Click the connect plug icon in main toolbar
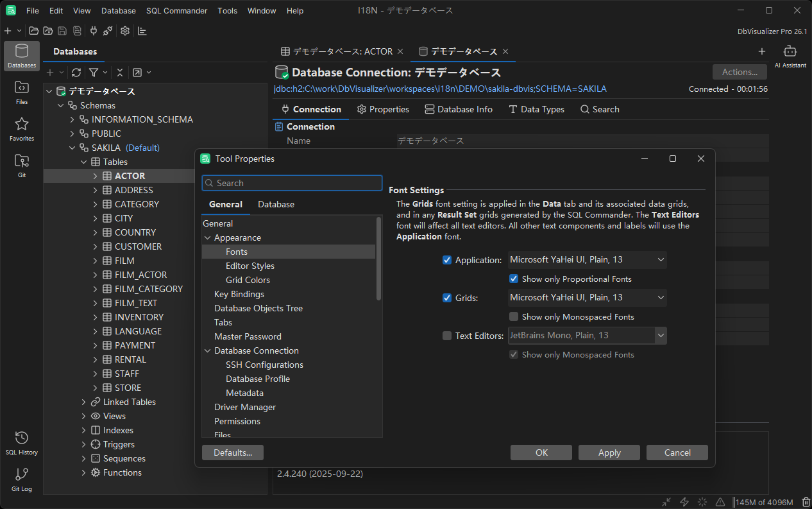The width and height of the screenshot is (812, 509). coord(94,31)
